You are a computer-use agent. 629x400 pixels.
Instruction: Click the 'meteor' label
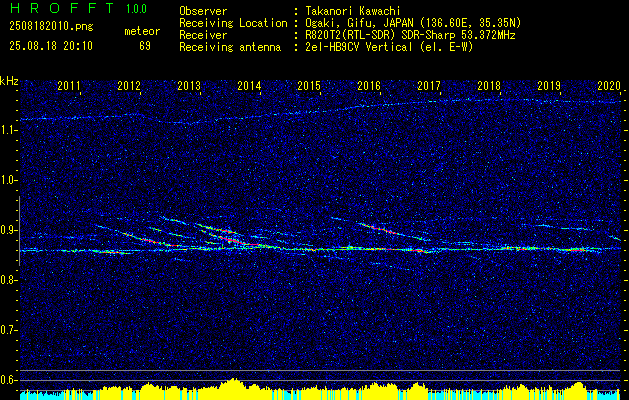pos(142,31)
